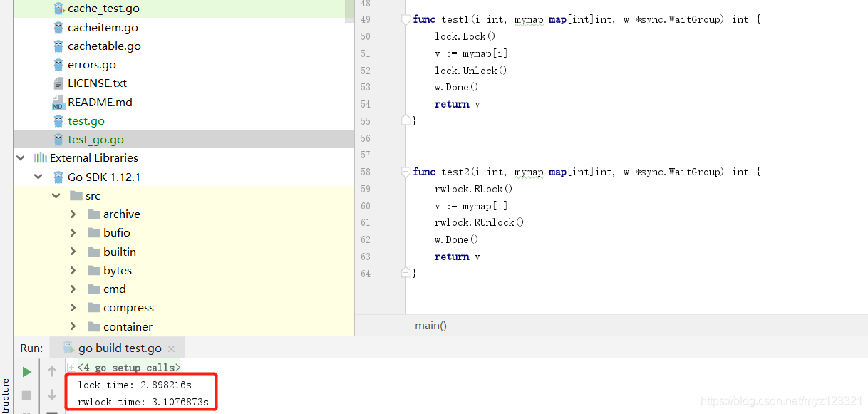Click 'rwlock time: 3.1076873s' output line
Image resolution: width=868 pixels, height=414 pixels.
pos(143,402)
